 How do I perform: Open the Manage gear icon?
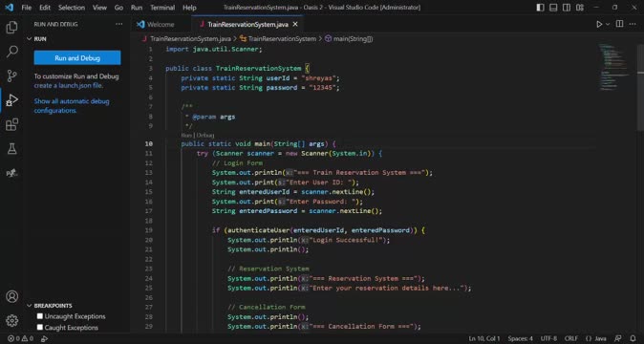11,320
